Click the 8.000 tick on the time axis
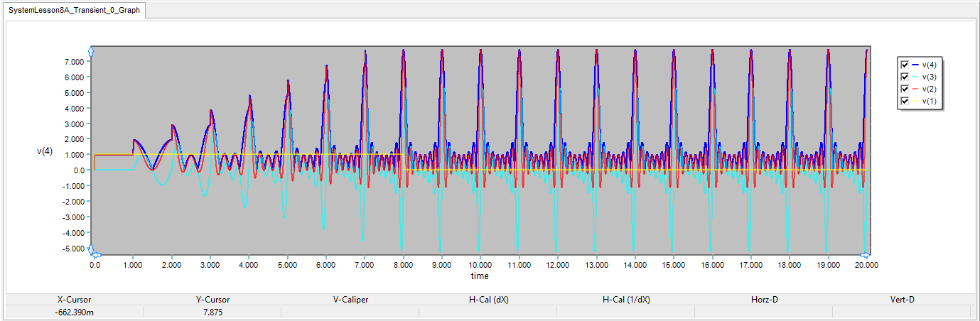 pyautogui.click(x=403, y=264)
